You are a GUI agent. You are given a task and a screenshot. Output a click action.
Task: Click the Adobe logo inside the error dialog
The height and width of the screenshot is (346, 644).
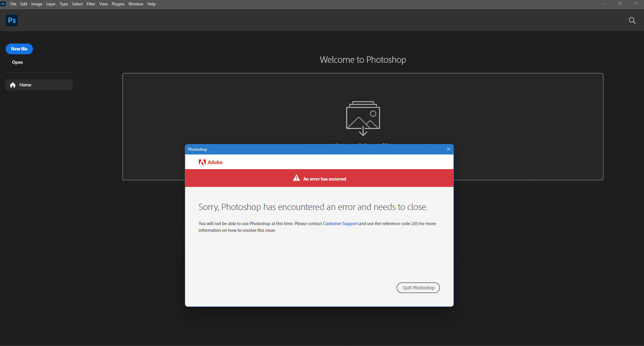click(210, 162)
